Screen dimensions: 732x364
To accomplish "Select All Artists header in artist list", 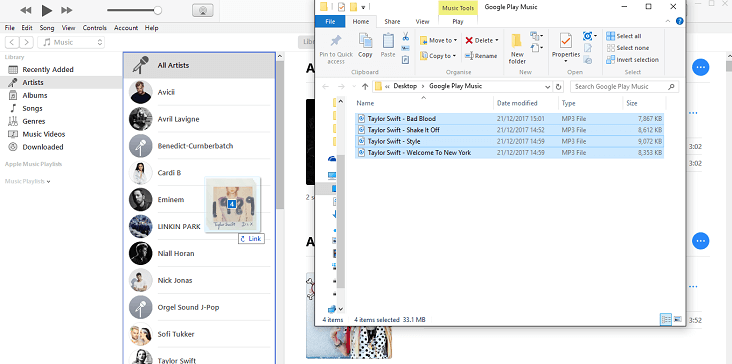I will (x=200, y=65).
